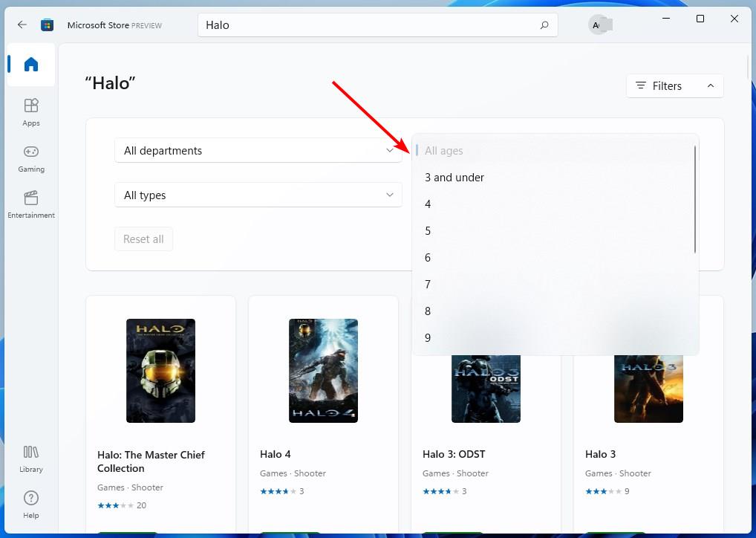This screenshot has height=538, width=756.
Task: Click the age list scrollbar
Action: click(x=695, y=199)
